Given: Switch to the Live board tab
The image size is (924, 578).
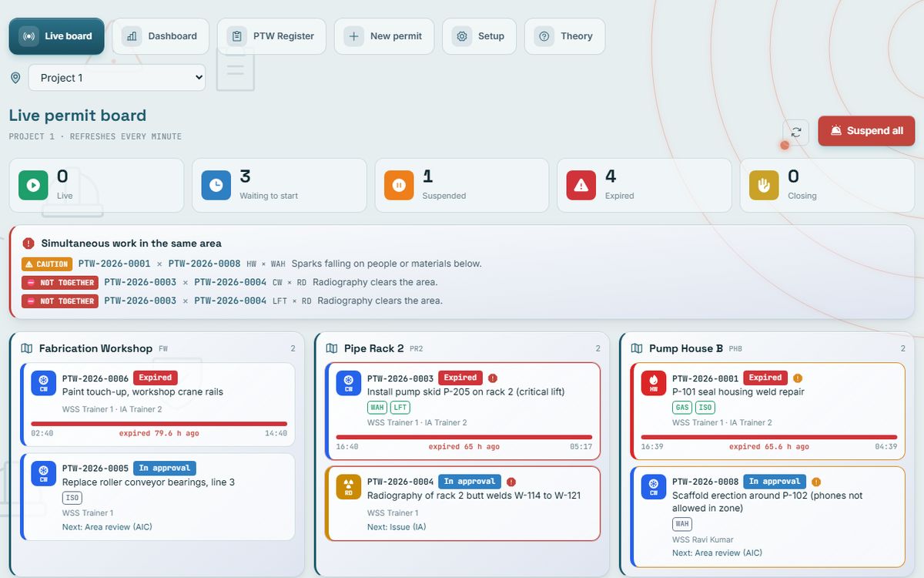Looking at the screenshot, I should (x=56, y=36).
